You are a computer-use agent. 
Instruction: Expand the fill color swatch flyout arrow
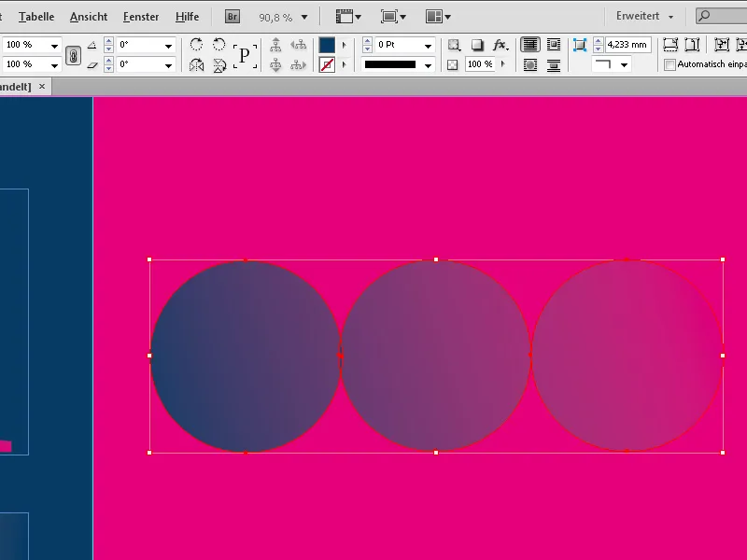(344, 45)
